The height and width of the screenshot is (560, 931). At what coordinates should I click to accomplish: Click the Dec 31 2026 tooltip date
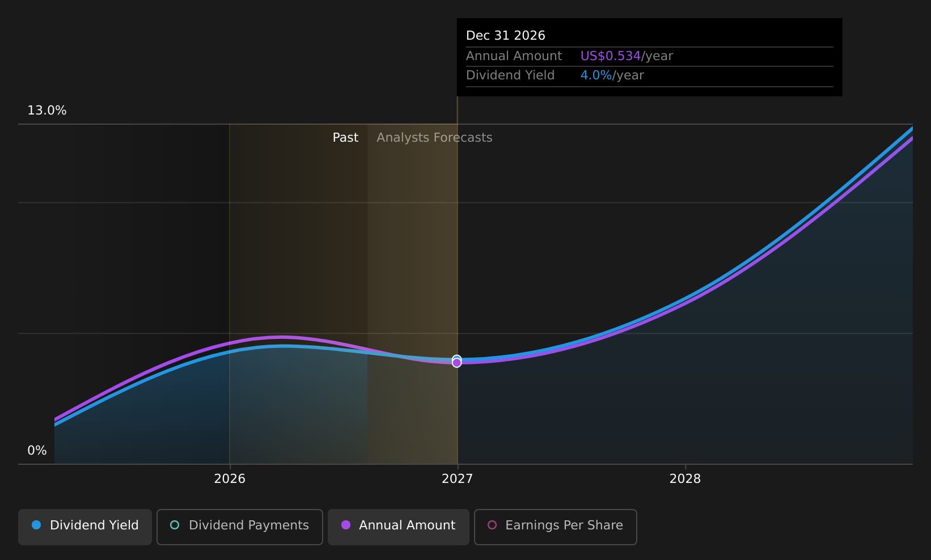(x=506, y=36)
